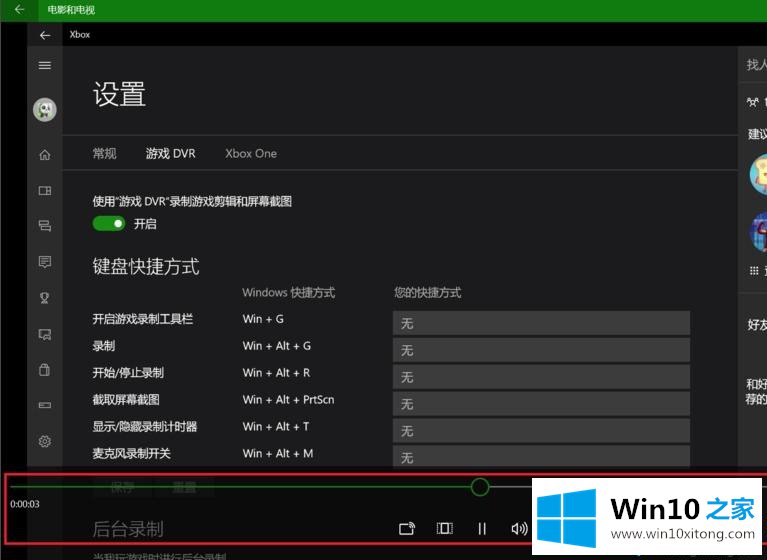The width and height of the screenshot is (767, 560).
Task: Click the seek bar thumb
Action: 480,487
